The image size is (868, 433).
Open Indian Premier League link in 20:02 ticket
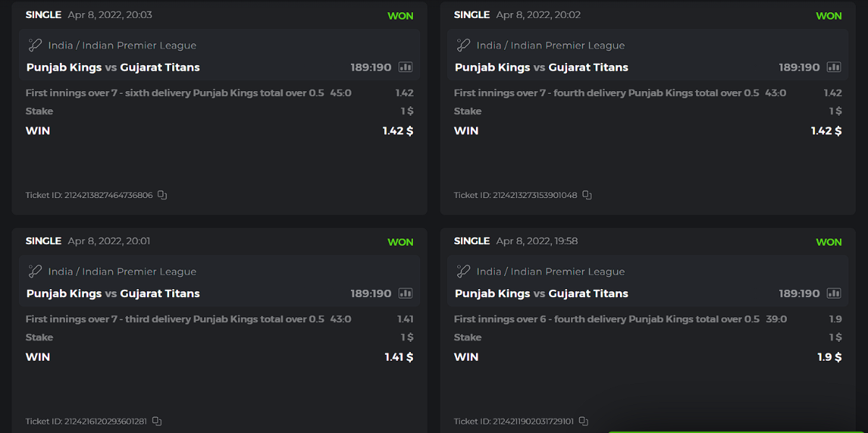(x=568, y=46)
